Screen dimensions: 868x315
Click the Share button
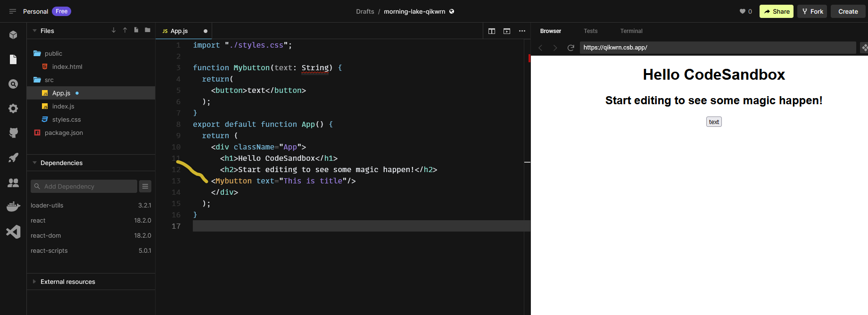coord(776,11)
